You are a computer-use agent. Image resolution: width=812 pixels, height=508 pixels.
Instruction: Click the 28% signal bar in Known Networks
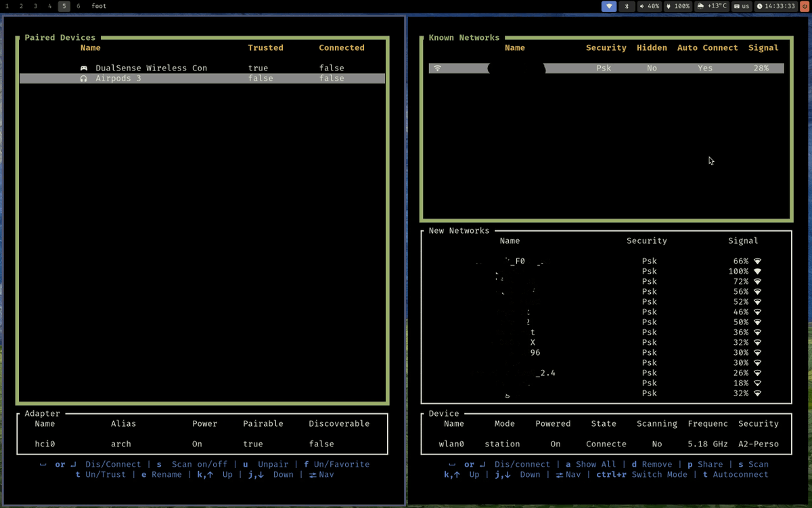pos(763,68)
